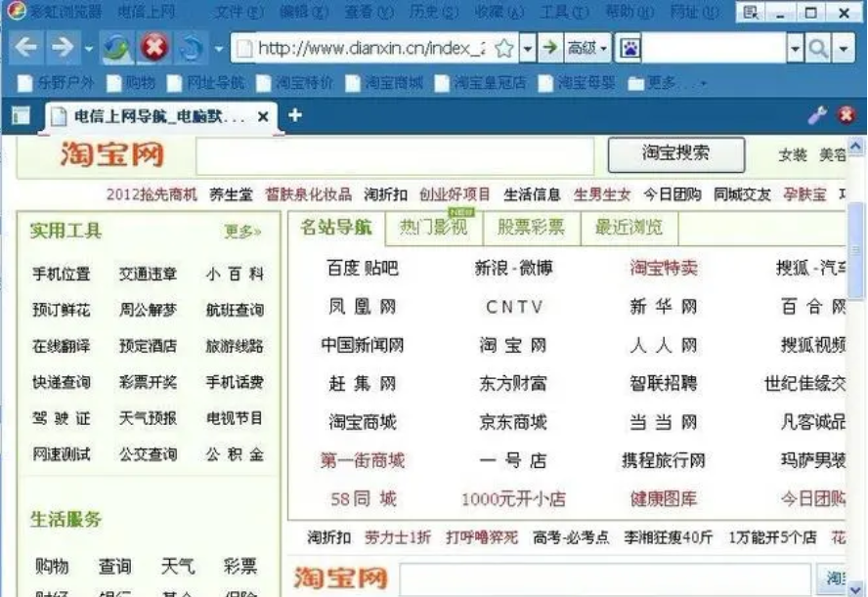Image resolution: width=868 pixels, height=597 pixels.
Task: Open the 帮助 menu
Action: pos(629,12)
